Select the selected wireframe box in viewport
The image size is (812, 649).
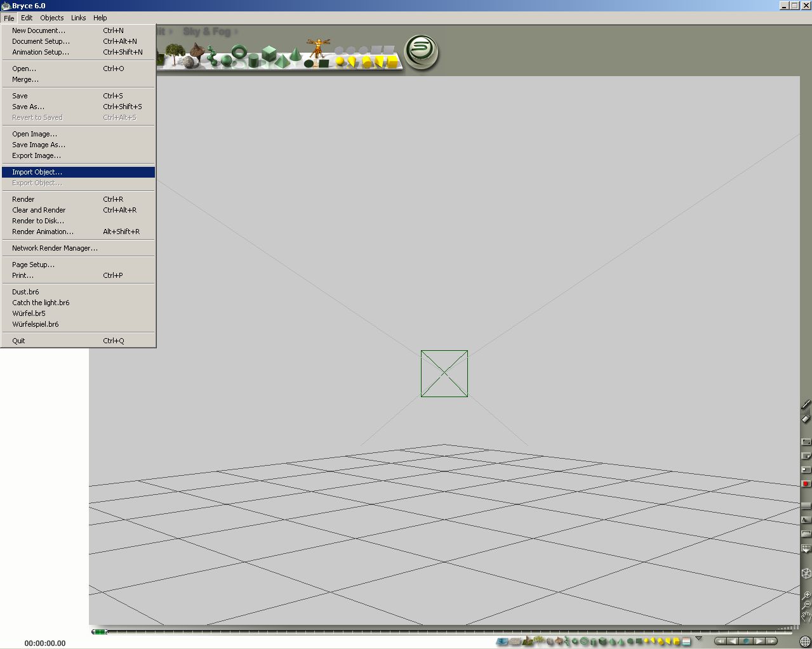point(444,374)
